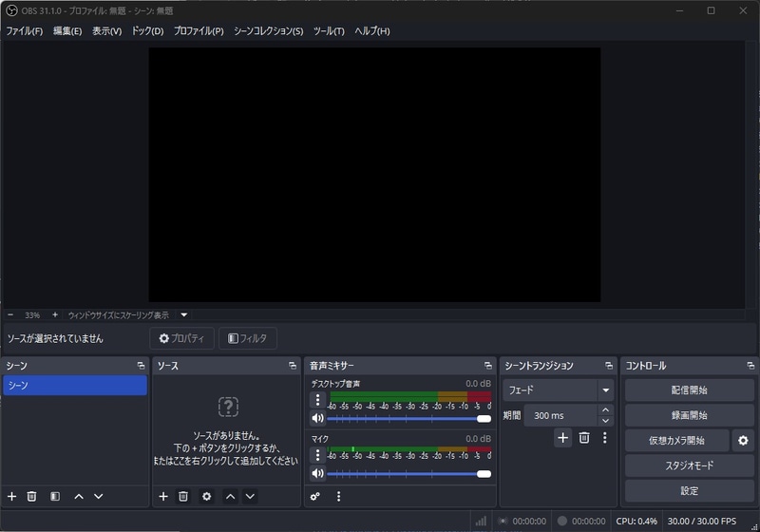760x532 pixels.
Task: Open ツール(T) menu
Action: click(x=329, y=31)
